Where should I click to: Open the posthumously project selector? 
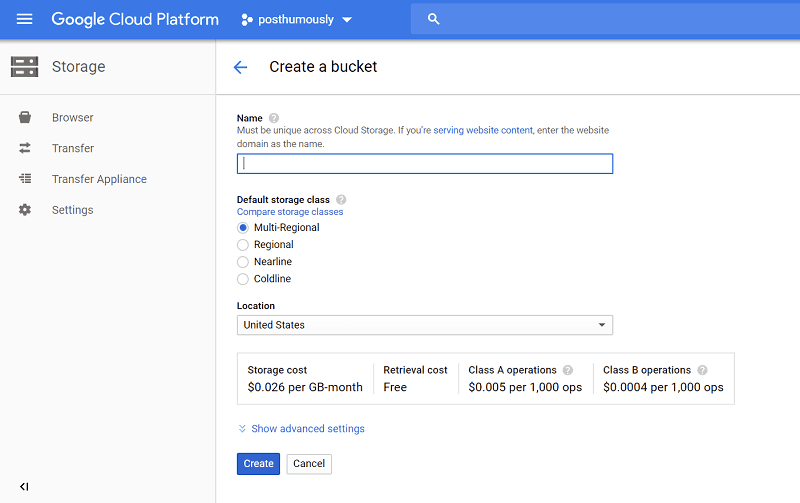(x=297, y=19)
